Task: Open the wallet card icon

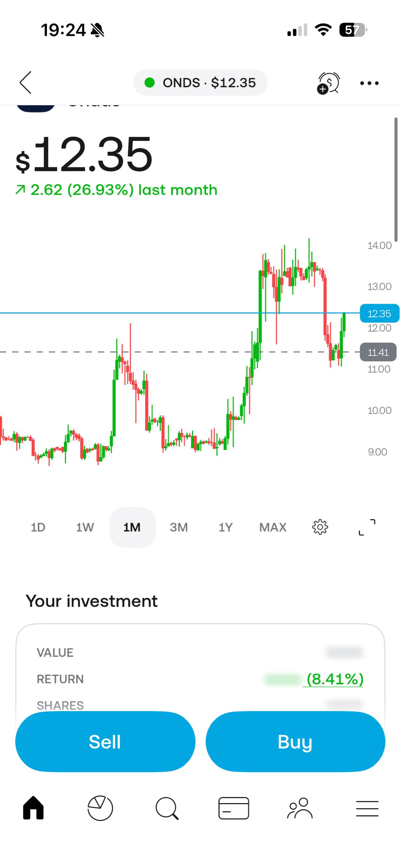Action: [x=234, y=808]
